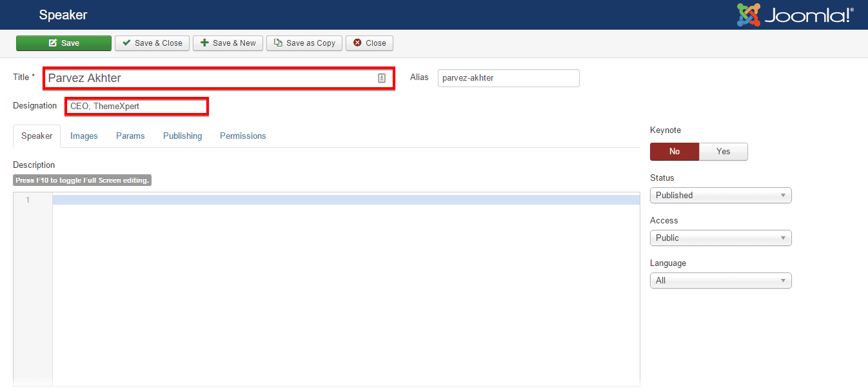The width and height of the screenshot is (868, 388).
Task: Click the Joomla logo icon
Action: point(749,15)
